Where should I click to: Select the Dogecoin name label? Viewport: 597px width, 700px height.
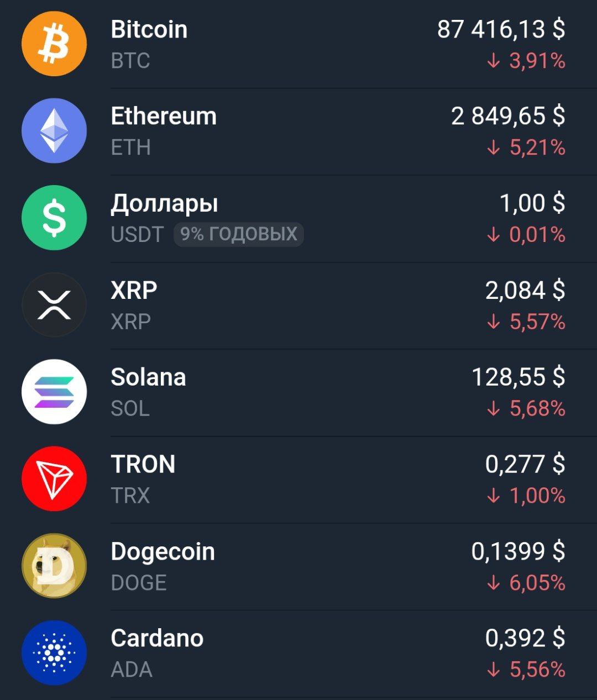point(163,552)
